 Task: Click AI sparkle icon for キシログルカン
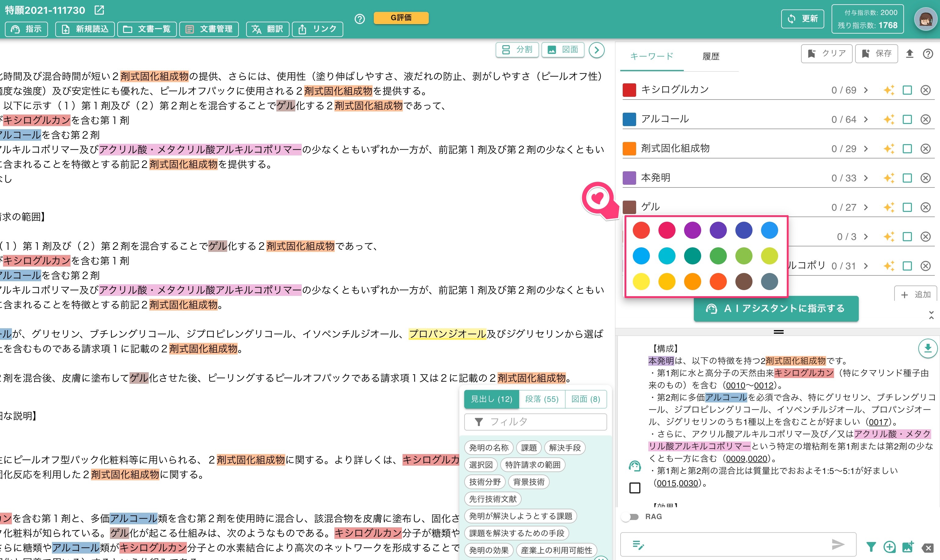point(889,90)
